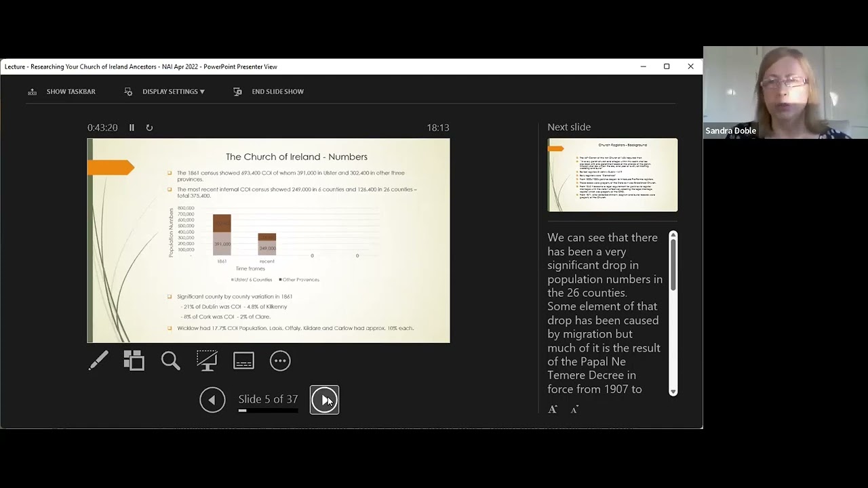Activate the Zoom into slide magnifier

click(171, 361)
